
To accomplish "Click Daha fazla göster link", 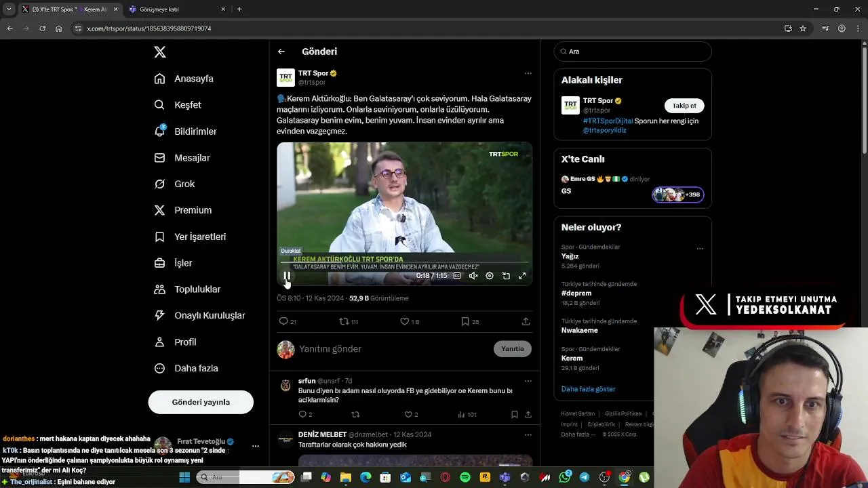I will coord(588,389).
